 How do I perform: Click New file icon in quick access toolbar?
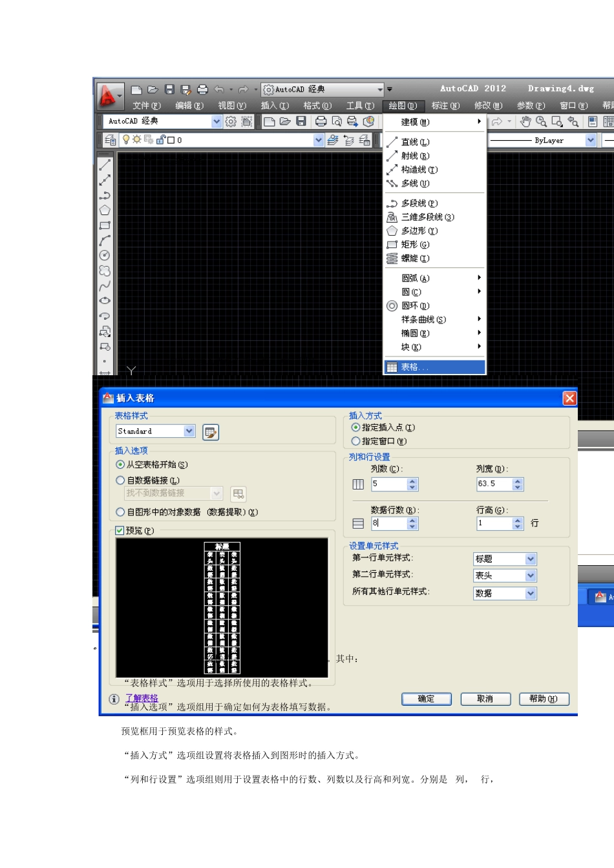[136, 90]
